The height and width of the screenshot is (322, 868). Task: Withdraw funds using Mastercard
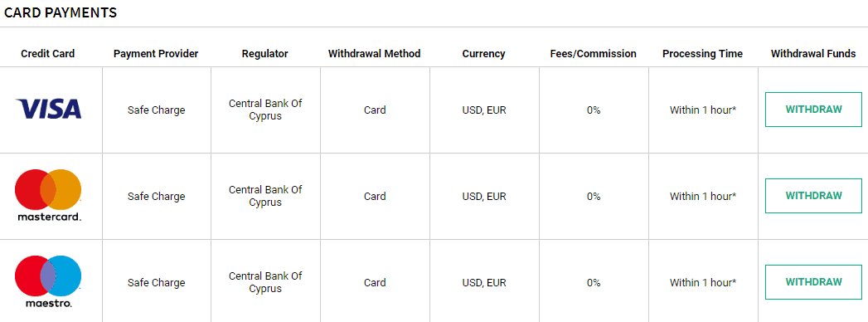pos(813,196)
